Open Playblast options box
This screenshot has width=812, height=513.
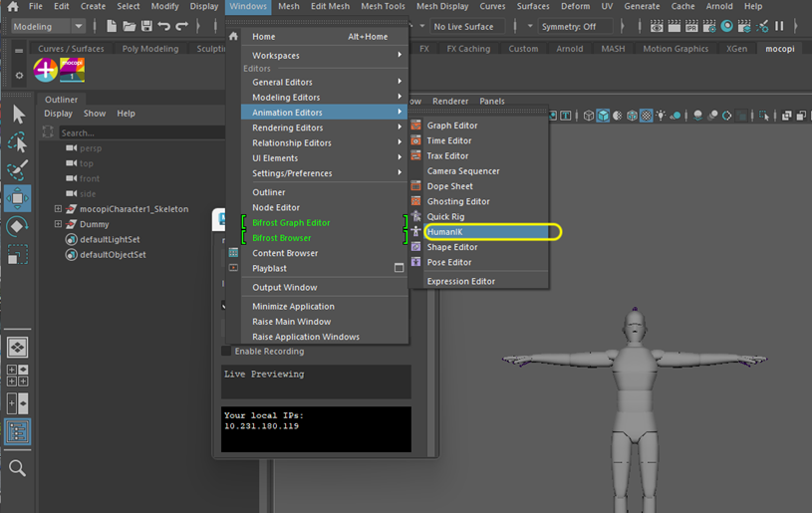click(x=399, y=269)
